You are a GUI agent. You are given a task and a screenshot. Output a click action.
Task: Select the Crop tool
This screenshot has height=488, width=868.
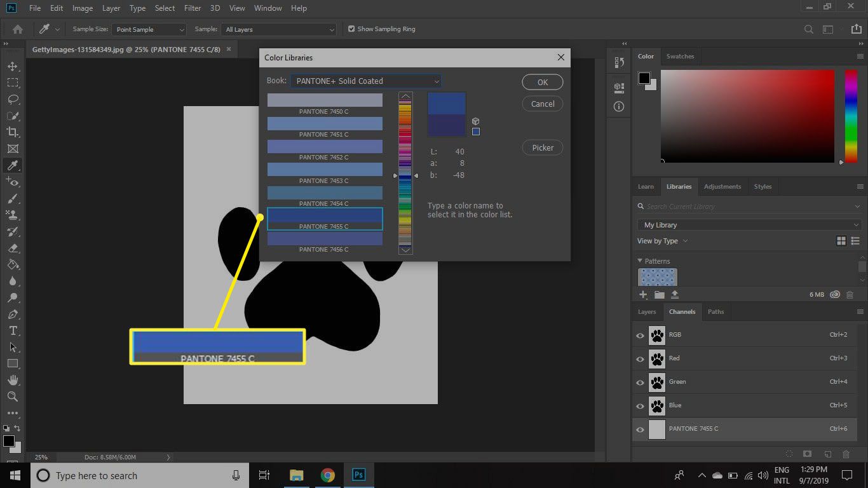(x=13, y=132)
